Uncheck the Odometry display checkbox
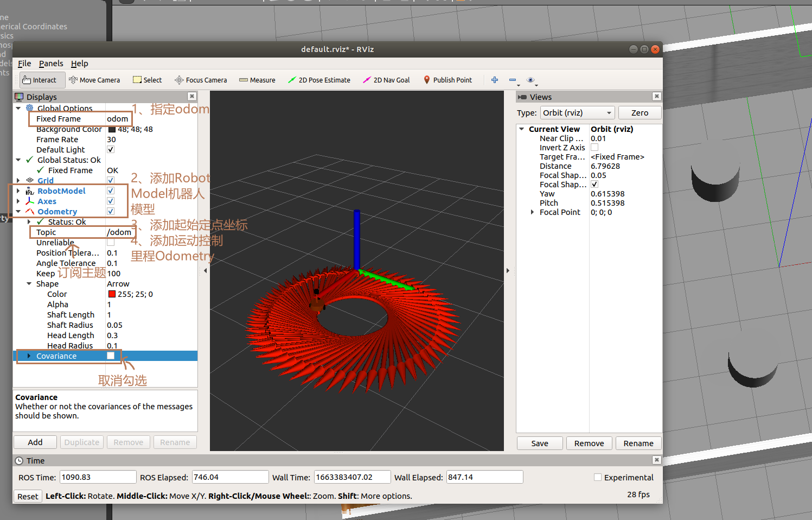This screenshot has height=520, width=812. 111,211
